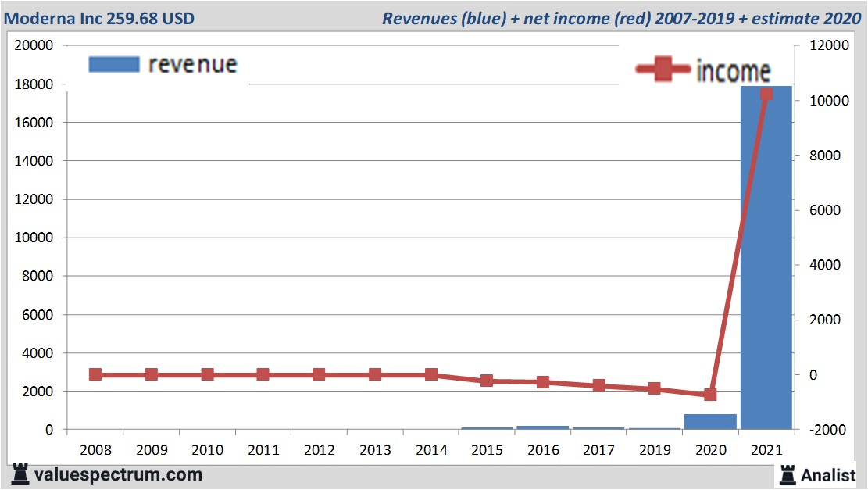868x490 pixels.
Task: Click the x-axis label 2014
Action: (431, 450)
